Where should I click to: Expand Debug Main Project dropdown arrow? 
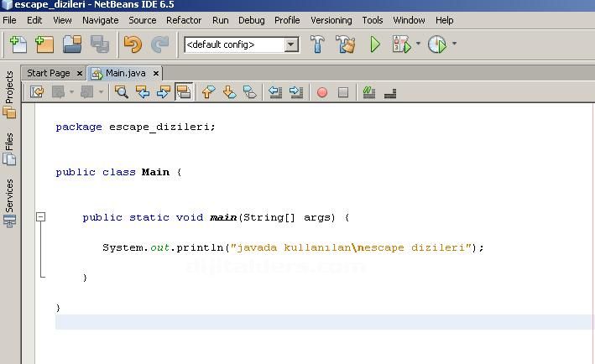[x=418, y=44]
